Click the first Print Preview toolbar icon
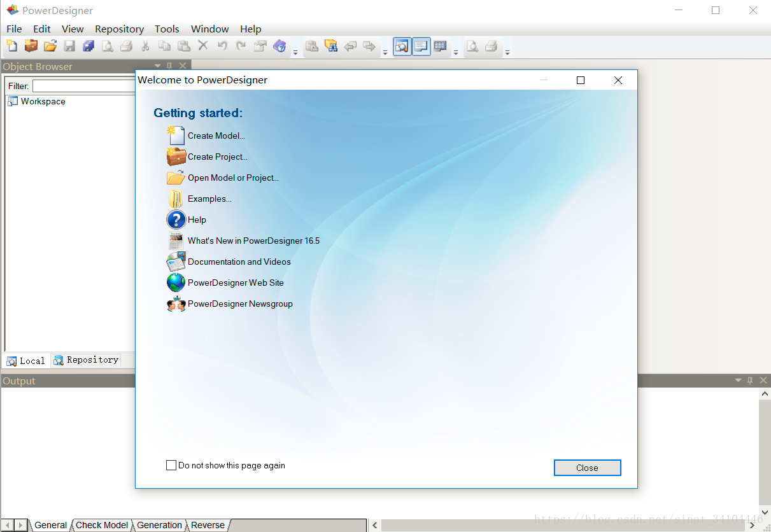Image resolution: width=771 pixels, height=532 pixels. pyautogui.click(x=108, y=46)
